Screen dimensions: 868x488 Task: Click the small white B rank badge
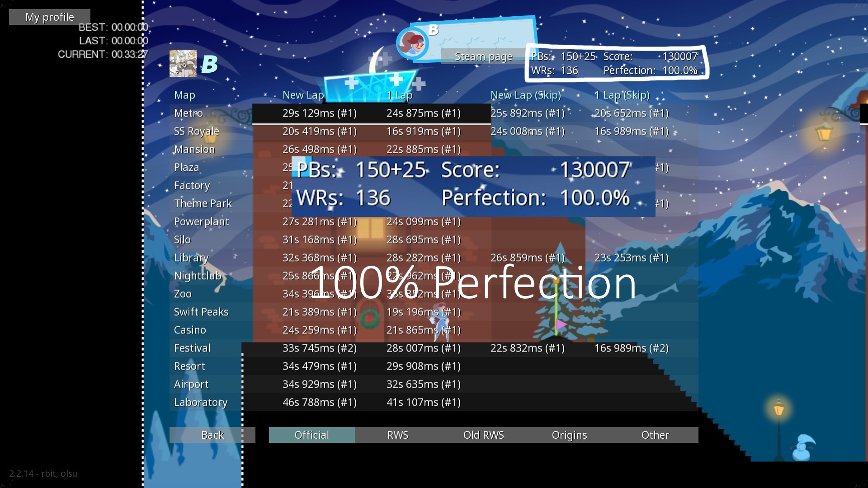433,30
